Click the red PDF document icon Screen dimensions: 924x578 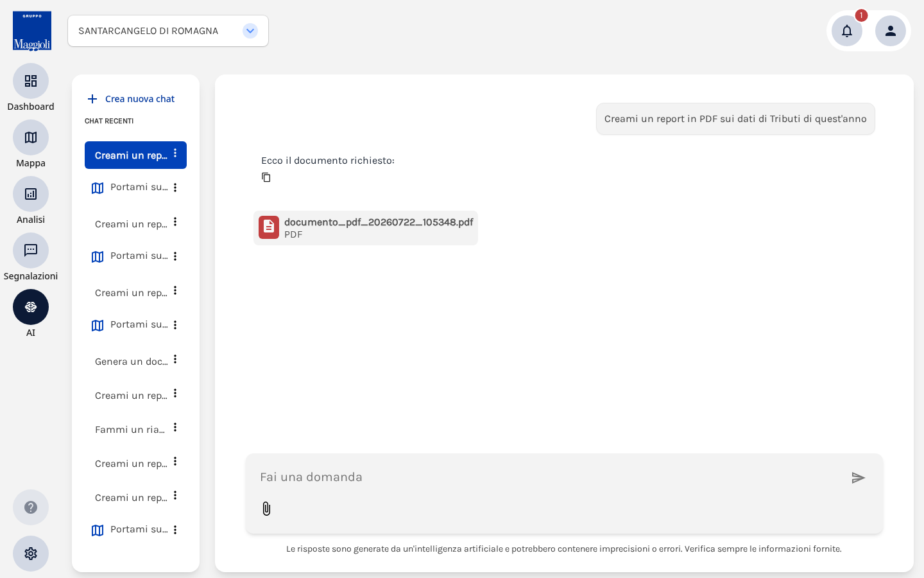tap(269, 227)
